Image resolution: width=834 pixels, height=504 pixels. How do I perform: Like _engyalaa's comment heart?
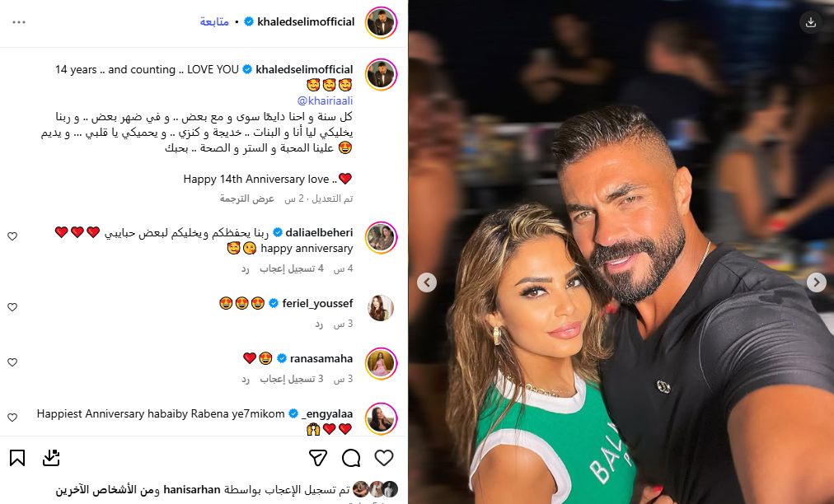pos(12,418)
